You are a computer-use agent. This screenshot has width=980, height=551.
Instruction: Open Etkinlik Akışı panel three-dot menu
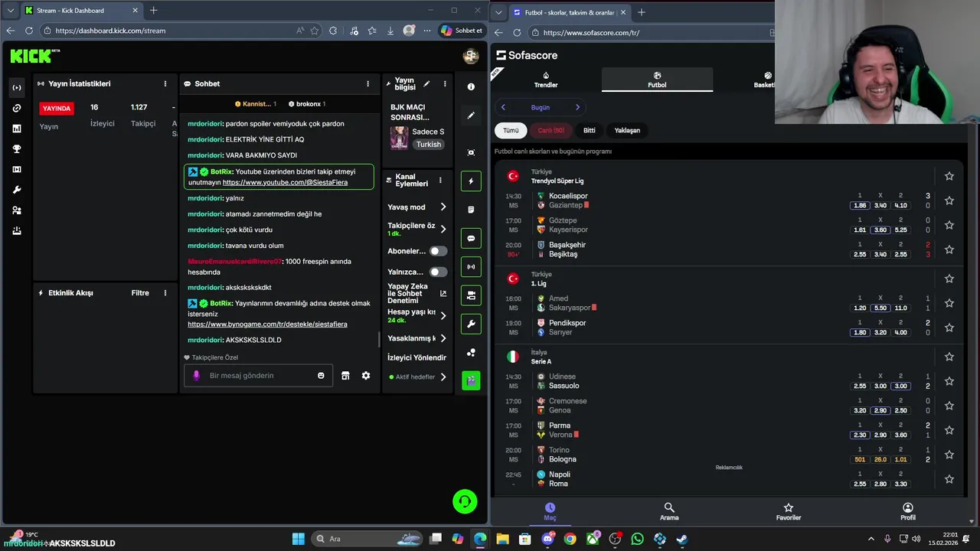click(x=165, y=293)
